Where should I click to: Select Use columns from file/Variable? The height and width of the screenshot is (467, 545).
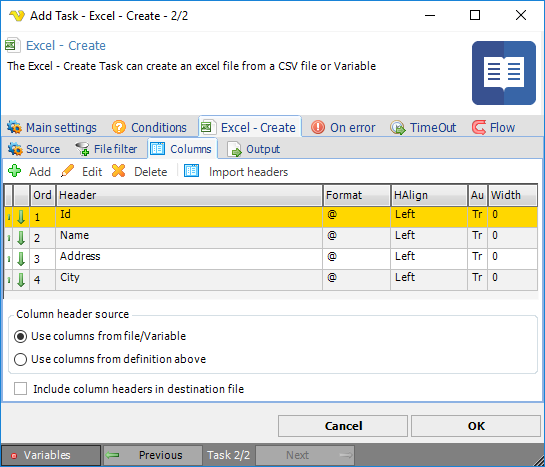pos(21,336)
